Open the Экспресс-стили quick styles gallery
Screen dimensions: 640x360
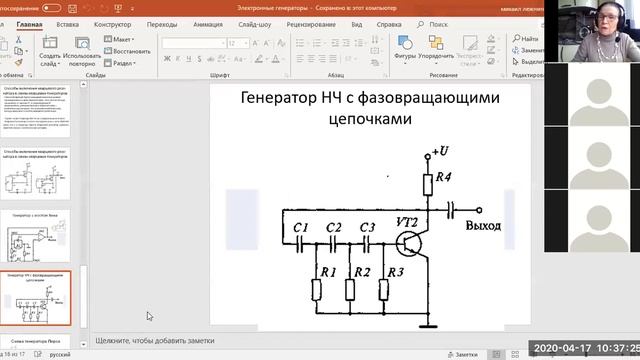click(469, 51)
